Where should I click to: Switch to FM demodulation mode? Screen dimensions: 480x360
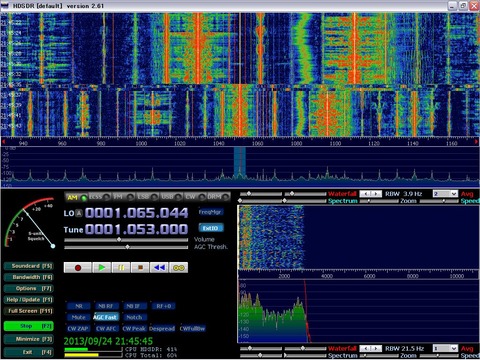point(123,197)
